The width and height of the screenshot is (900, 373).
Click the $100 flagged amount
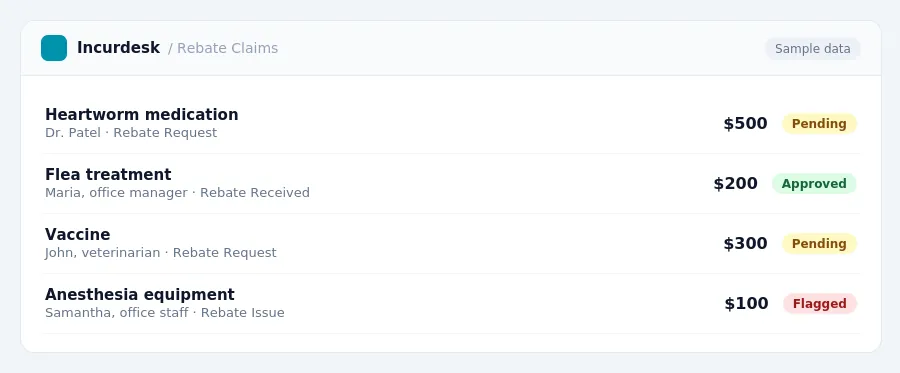[x=746, y=304]
